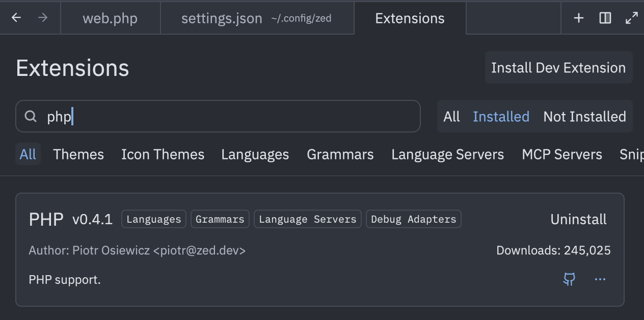The image size is (644, 320).
Task: Click the search magnifier icon
Action: pos(31,117)
